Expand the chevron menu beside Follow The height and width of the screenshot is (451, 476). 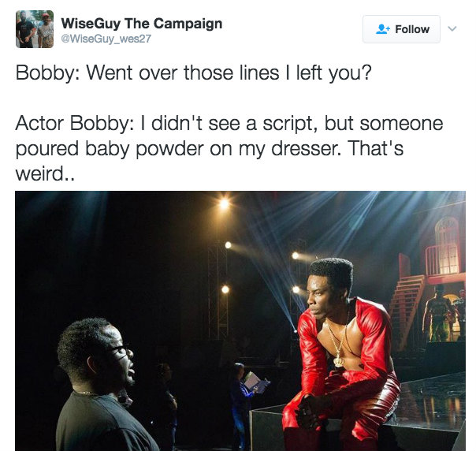tap(452, 29)
